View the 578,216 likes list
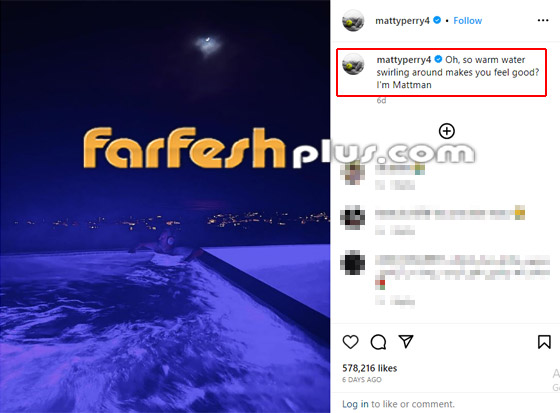Image resolution: width=560 pixels, height=413 pixels. point(370,368)
